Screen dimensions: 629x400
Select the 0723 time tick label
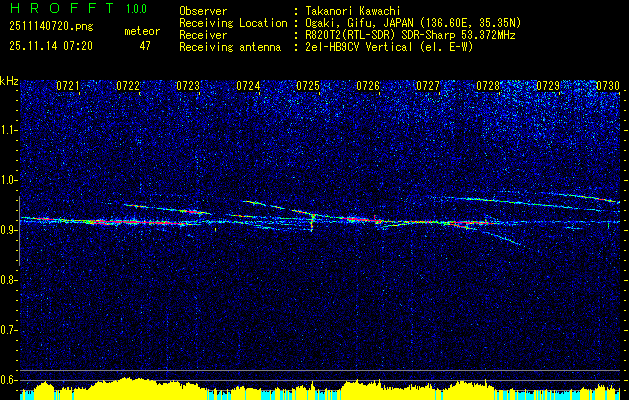click(188, 86)
